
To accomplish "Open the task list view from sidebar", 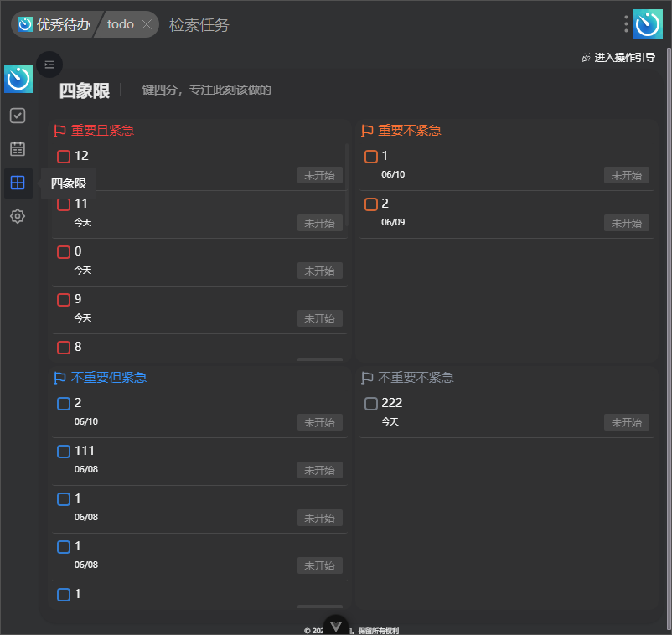I will (18, 116).
